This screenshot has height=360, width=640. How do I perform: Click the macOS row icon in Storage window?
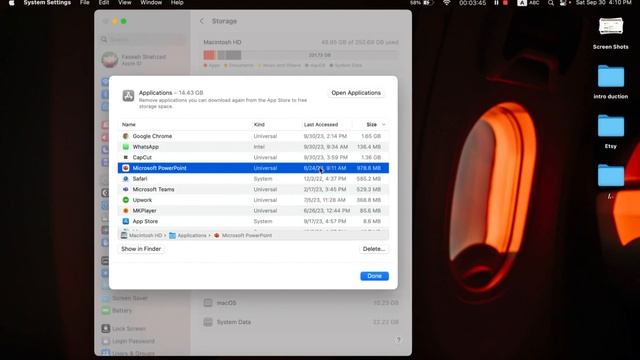(208, 303)
